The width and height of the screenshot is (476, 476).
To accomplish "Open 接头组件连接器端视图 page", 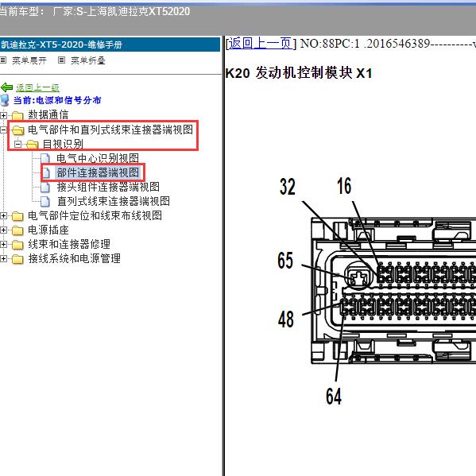I will point(108,187).
